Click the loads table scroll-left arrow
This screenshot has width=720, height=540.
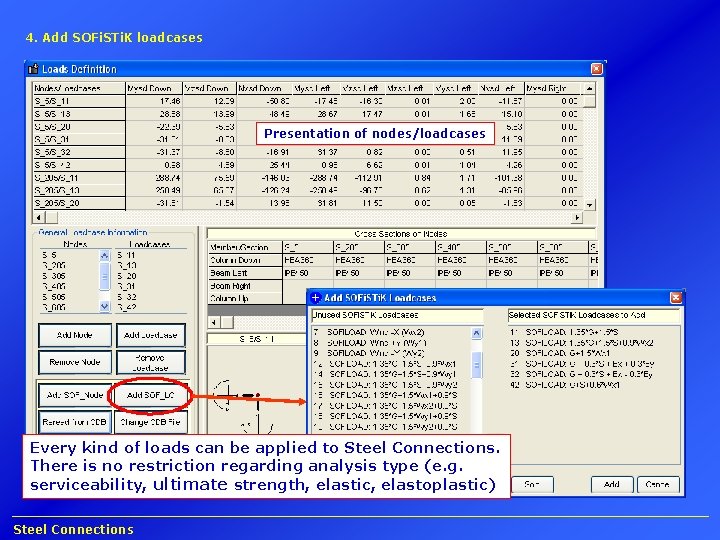pos(39,217)
